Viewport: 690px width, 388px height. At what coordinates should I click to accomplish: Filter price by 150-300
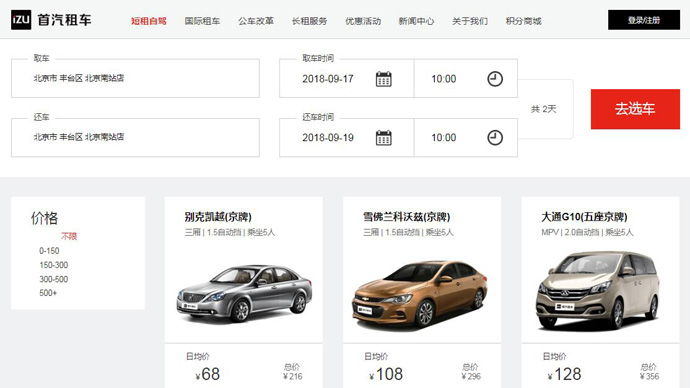pos(54,265)
